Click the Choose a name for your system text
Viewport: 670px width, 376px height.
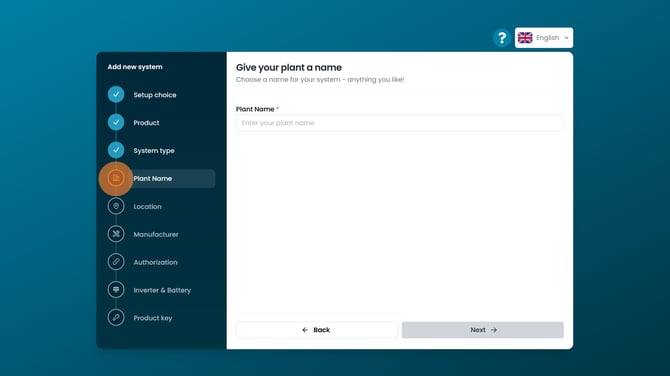320,79
